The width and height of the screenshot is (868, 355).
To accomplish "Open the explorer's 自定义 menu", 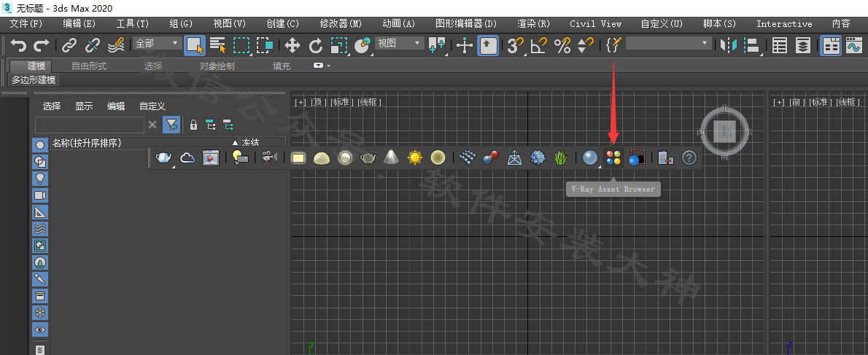I will point(152,106).
